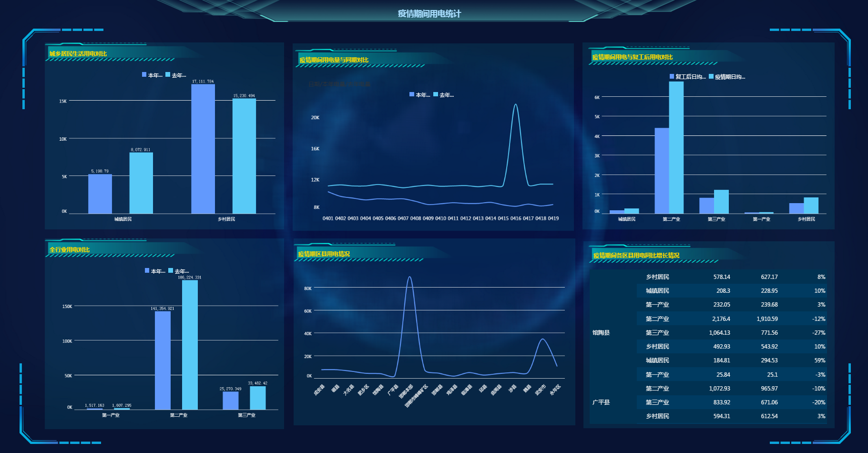Click the 疫情期区县用电情况 panel title

click(324, 254)
